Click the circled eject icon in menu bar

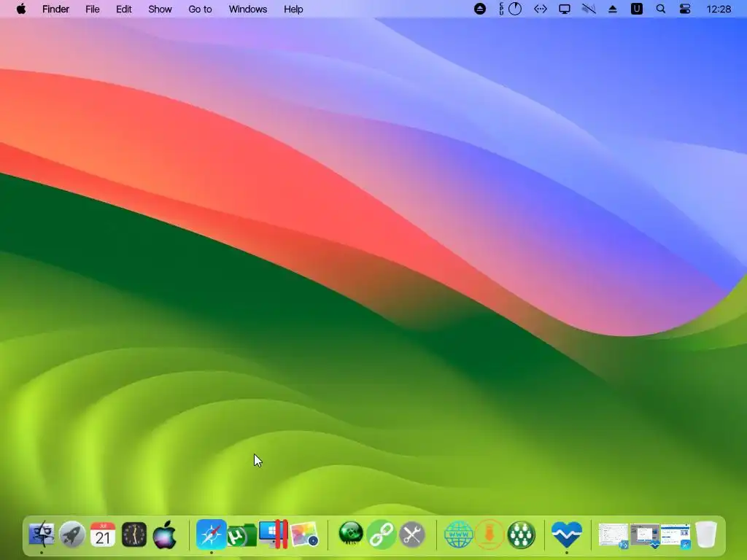point(480,9)
